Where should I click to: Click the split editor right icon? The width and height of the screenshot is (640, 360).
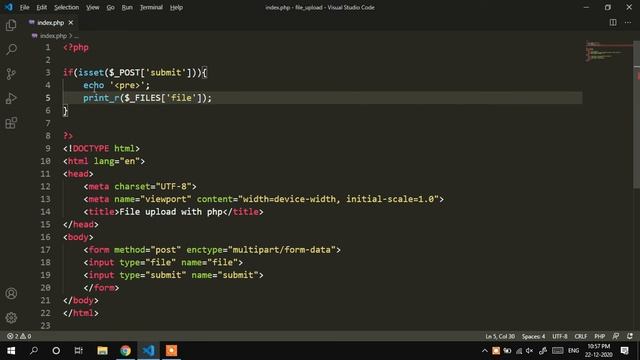[613, 22]
